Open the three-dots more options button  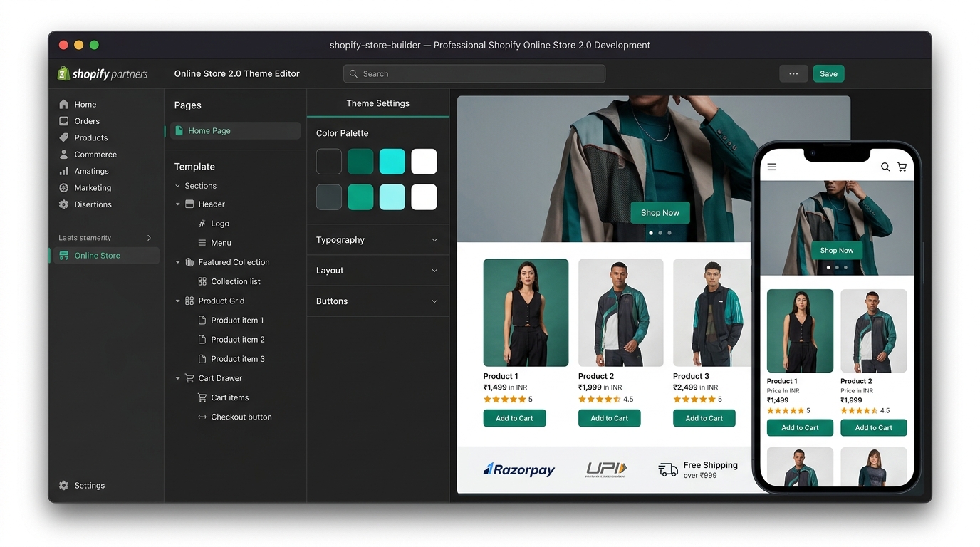pos(793,73)
